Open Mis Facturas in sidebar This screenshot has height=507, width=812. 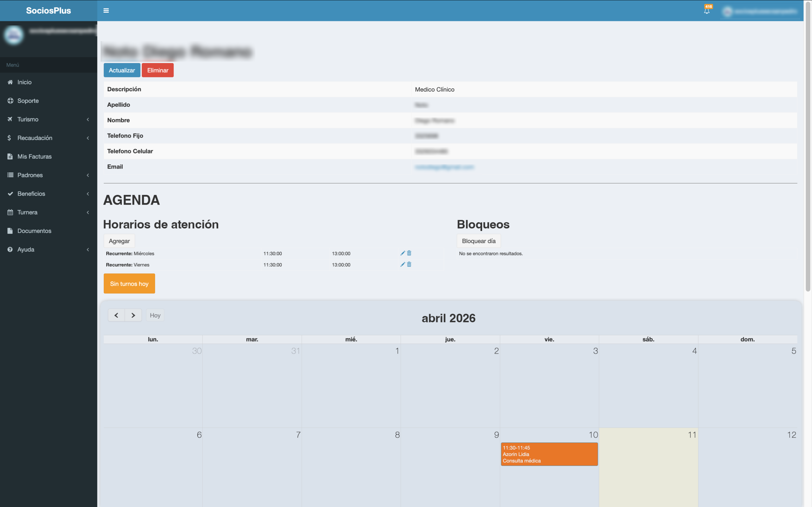point(35,157)
